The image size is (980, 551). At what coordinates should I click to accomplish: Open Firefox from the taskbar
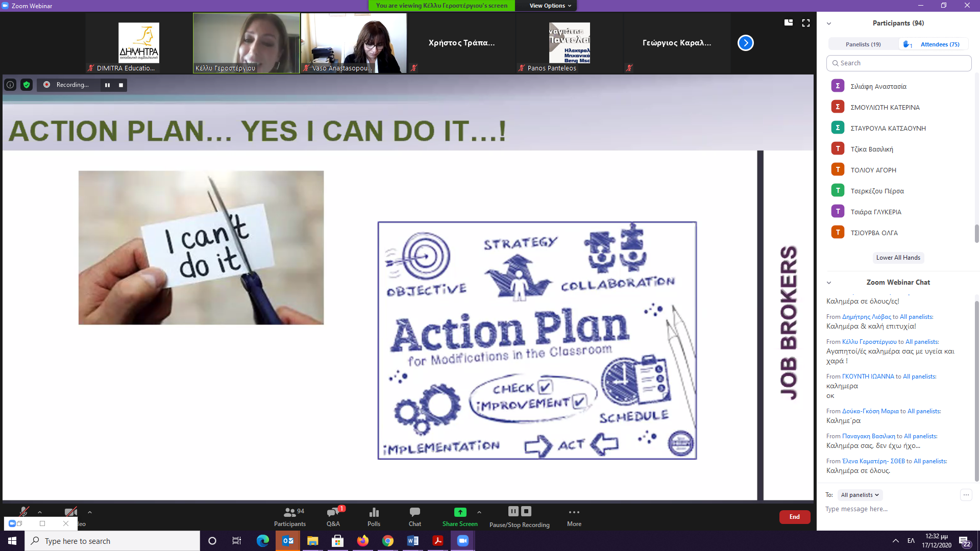[363, 541]
